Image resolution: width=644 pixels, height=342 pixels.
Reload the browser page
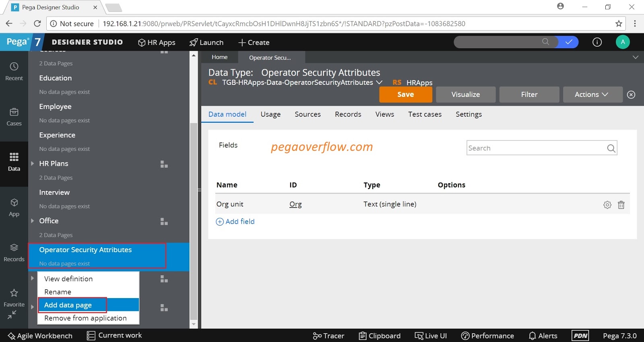click(x=37, y=23)
